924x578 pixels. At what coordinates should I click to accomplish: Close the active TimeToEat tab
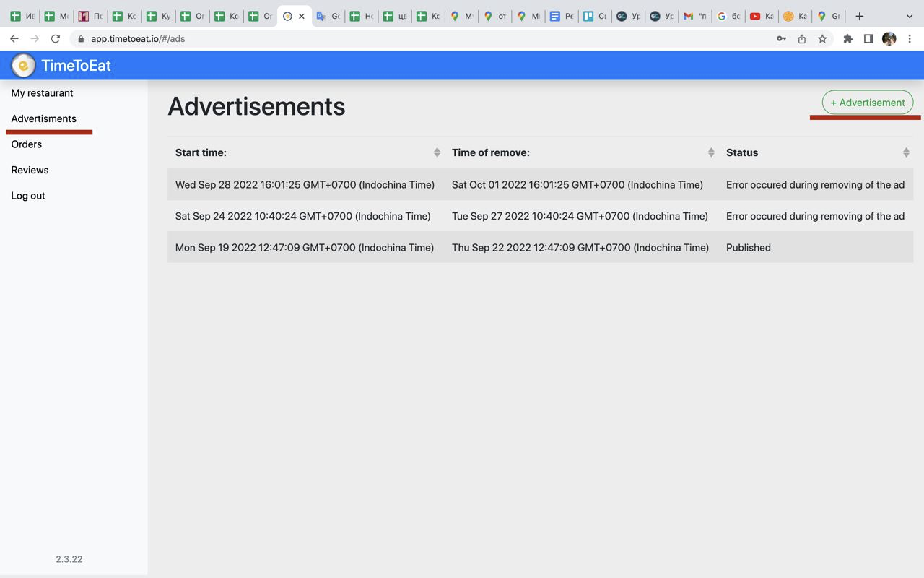[x=302, y=16]
